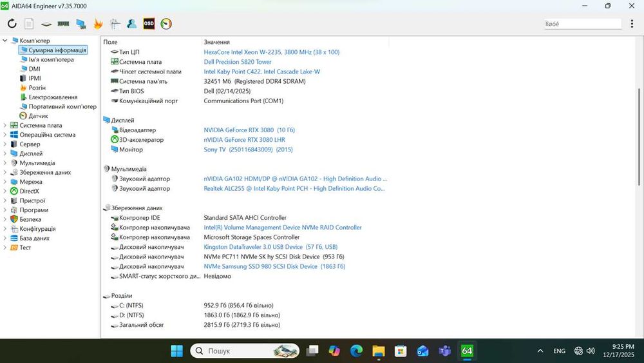Start the system stability test flame icon
Image resolution: width=644 pixels, height=363 pixels.
click(x=98, y=24)
